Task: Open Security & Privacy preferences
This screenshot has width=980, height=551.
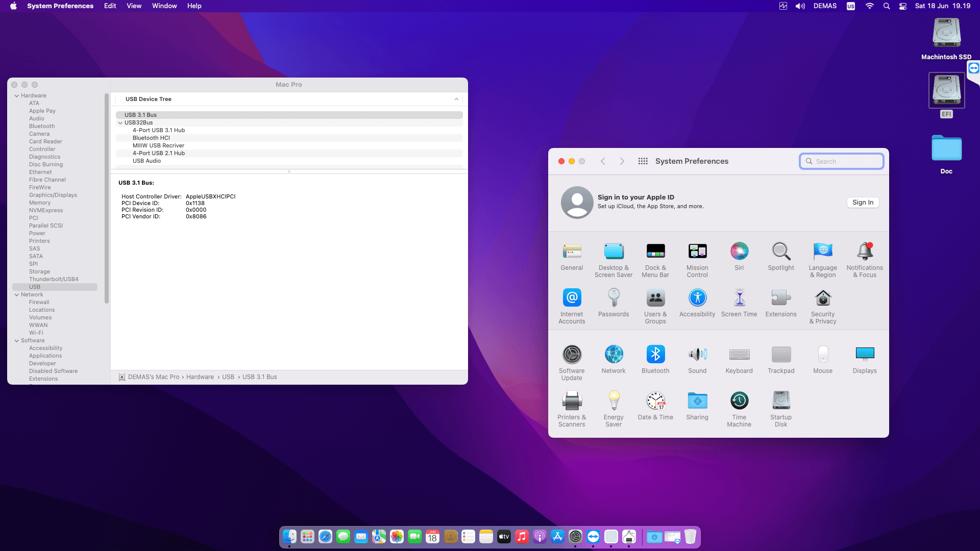Action: [x=822, y=306]
